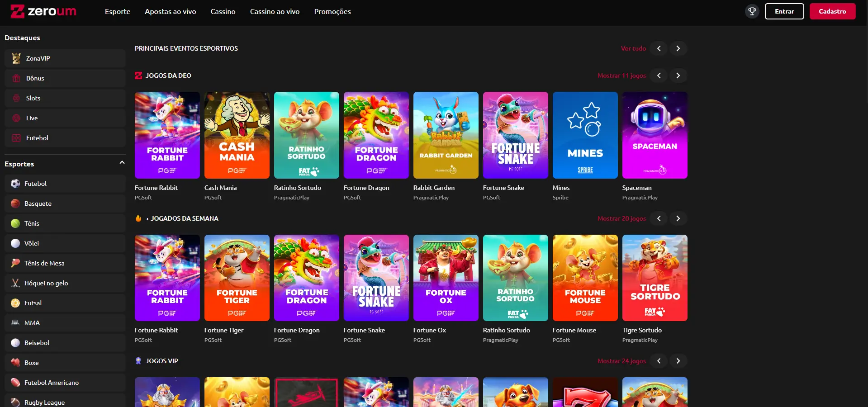The image size is (868, 407).
Task: Choose Futsal sport
Action: pos(65,303)
